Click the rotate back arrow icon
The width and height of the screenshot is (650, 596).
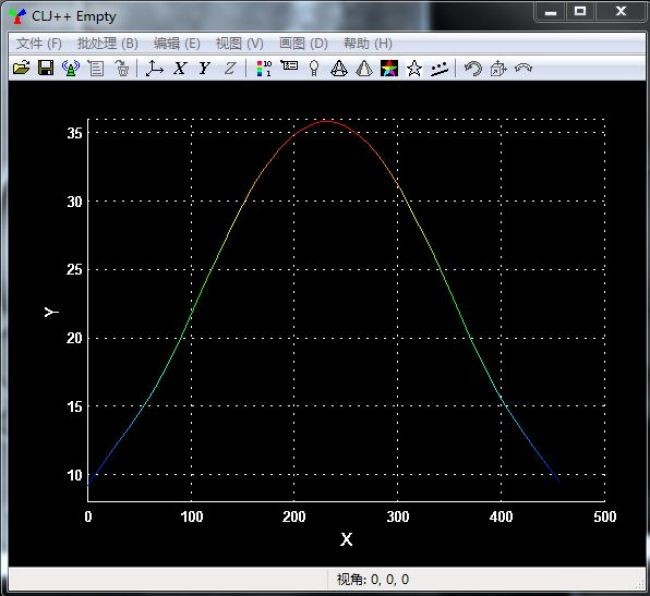473,68
